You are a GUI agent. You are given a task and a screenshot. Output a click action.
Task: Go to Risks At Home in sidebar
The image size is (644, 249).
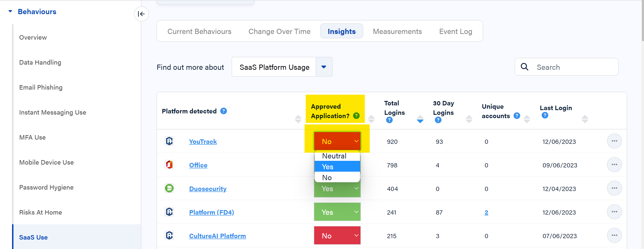[x=41, y=212]
